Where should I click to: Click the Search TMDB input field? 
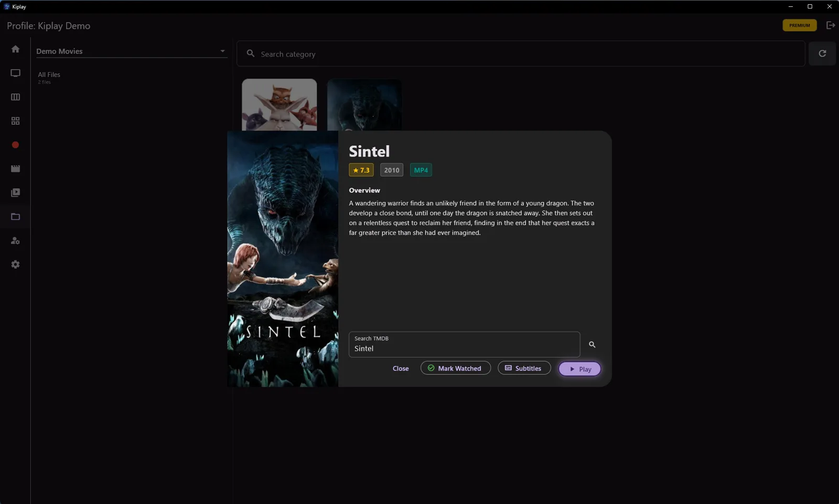coord(465,344)
